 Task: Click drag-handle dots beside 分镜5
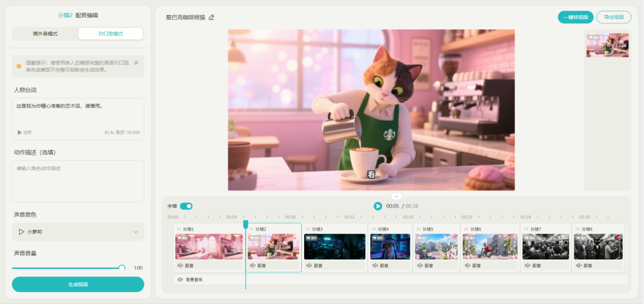coord(418,229)
